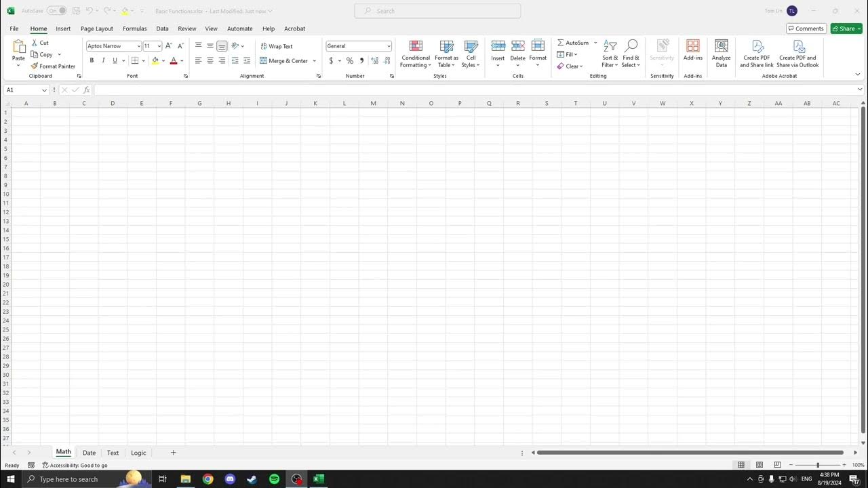Expand the Name Box dropdown arrow
This screenshot has width=868, height=488.
44,90
